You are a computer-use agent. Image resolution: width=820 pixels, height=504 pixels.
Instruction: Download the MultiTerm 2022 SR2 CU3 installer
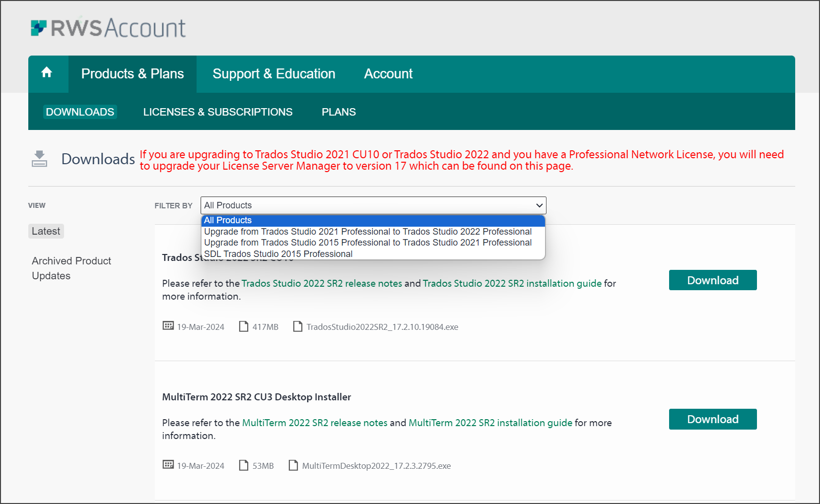712,419
